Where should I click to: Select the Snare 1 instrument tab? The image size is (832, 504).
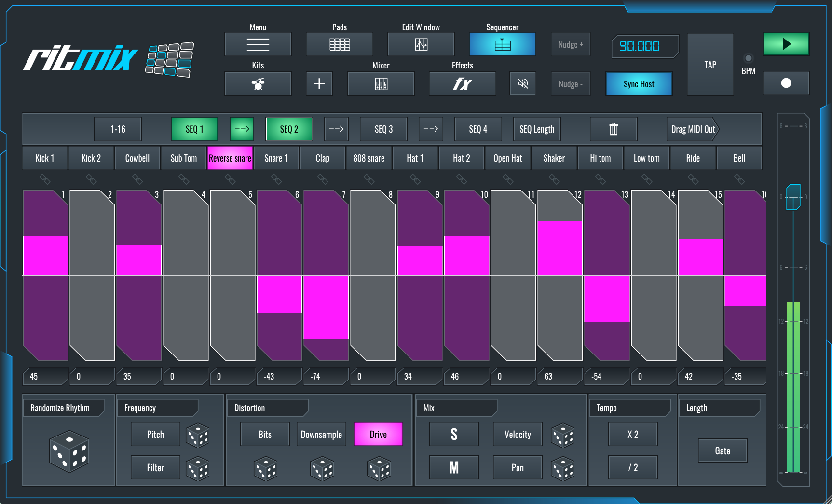coord(276,158)
